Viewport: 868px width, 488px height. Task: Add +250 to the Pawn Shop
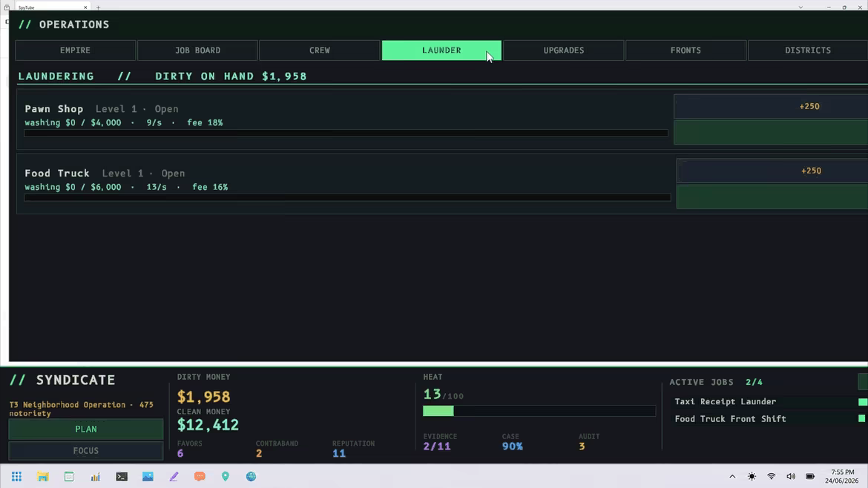coord(771,106)
